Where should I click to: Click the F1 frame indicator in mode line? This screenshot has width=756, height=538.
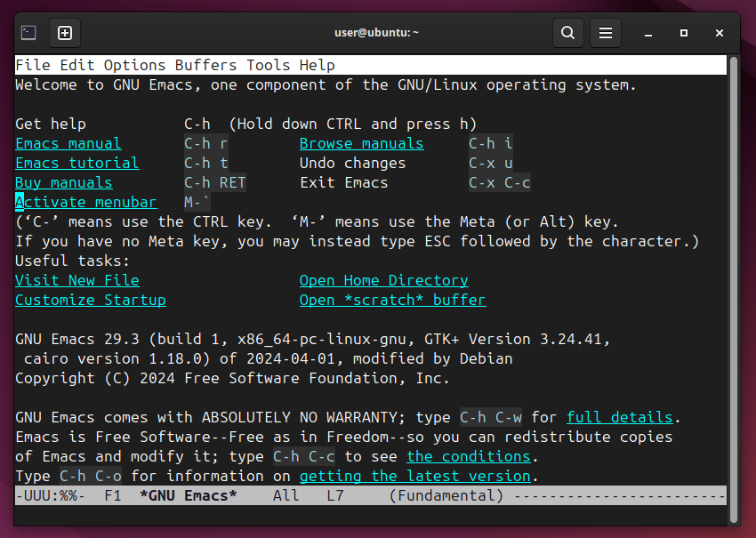pos(113,495)
